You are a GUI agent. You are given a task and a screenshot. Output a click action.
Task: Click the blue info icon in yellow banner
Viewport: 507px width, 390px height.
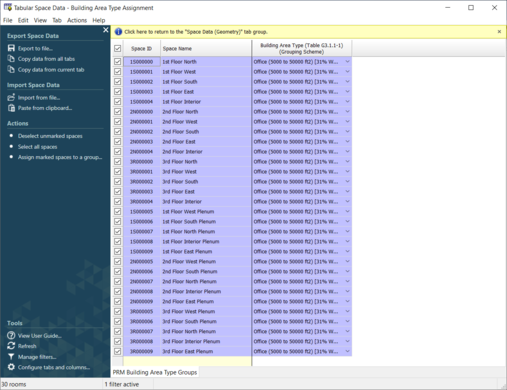click(x=118, y=32)
